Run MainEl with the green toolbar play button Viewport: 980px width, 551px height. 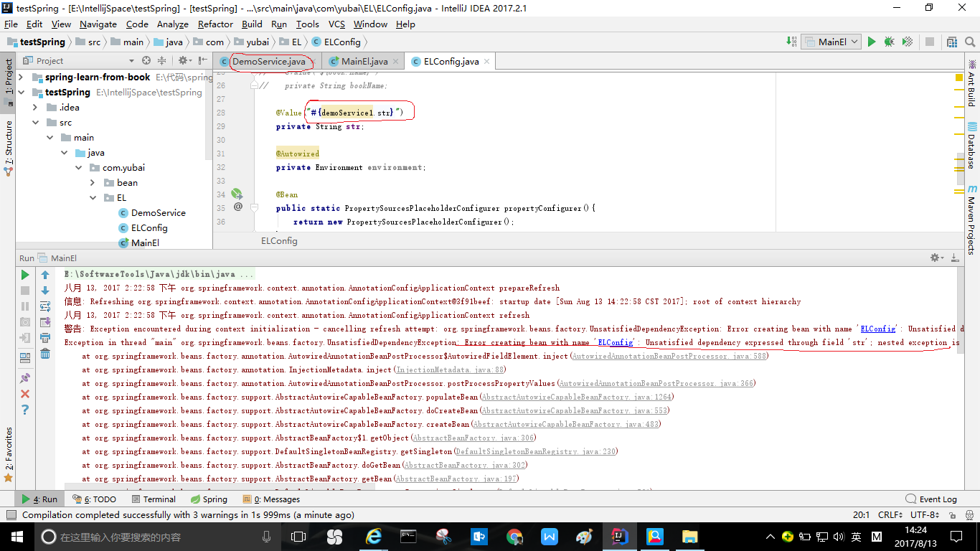872,42
